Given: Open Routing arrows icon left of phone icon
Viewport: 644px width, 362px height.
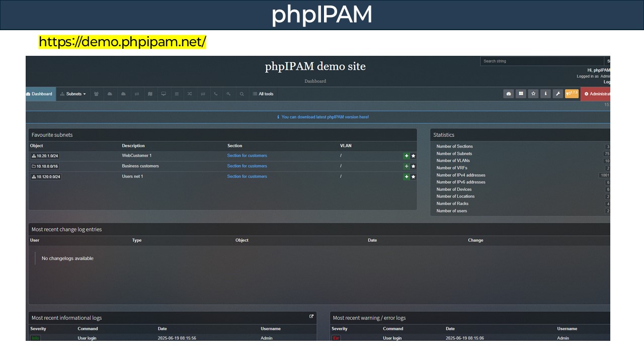Looking at the screenshot, I should tap(203, 94).
